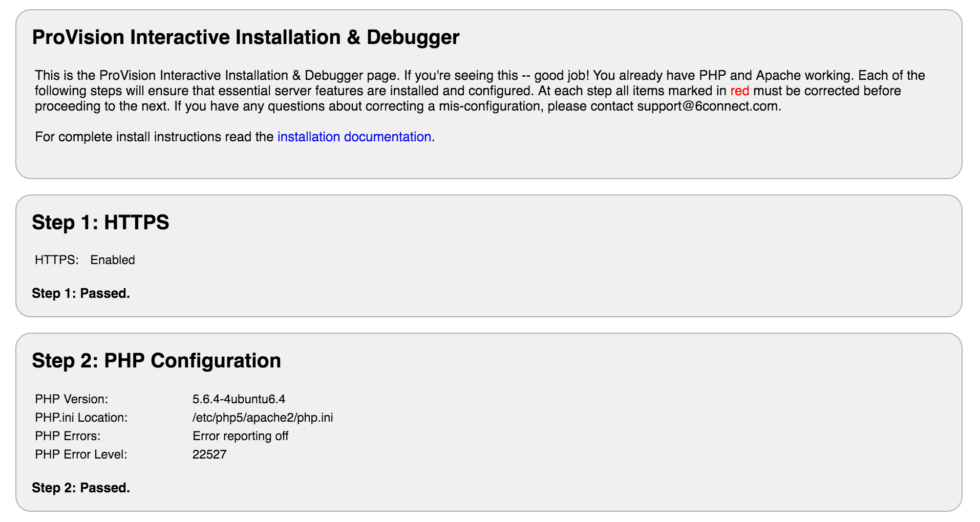Click the Step 1: HTTPS heading
This screenshot has width=980, height=522.
100,223
